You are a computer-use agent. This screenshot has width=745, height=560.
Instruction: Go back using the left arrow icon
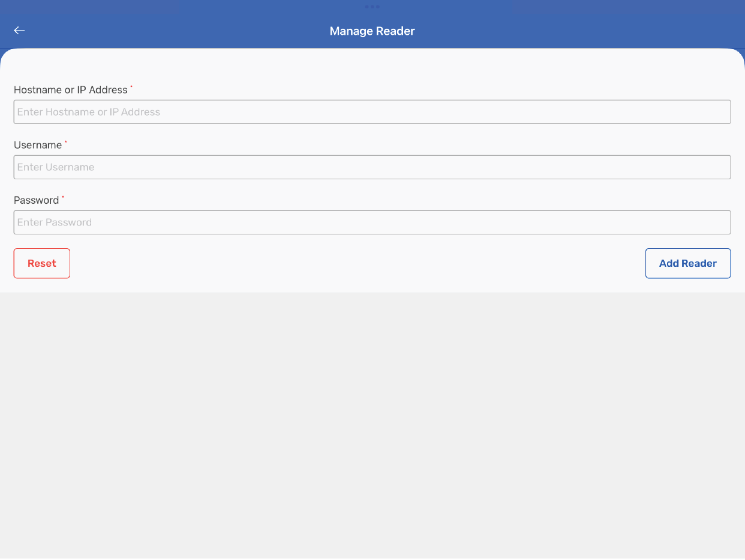click(x=19, y=31)
